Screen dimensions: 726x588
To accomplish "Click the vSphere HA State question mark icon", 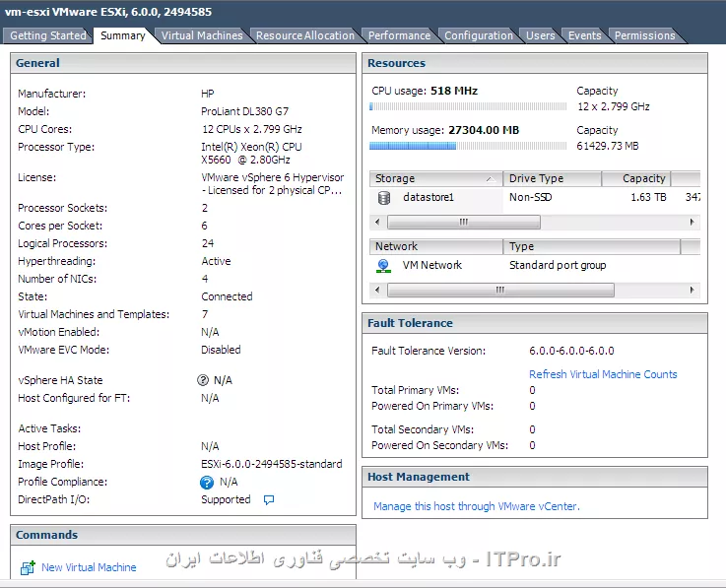I will click(204, 380).
